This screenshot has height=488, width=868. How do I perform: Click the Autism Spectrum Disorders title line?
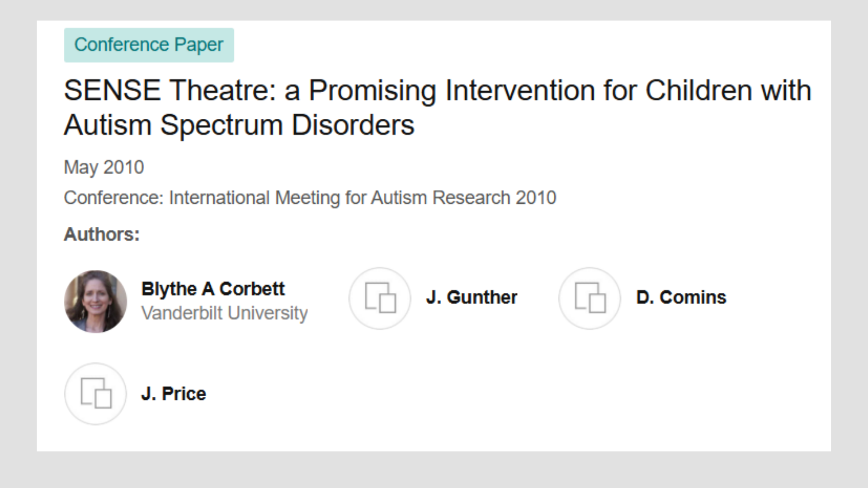239,125
